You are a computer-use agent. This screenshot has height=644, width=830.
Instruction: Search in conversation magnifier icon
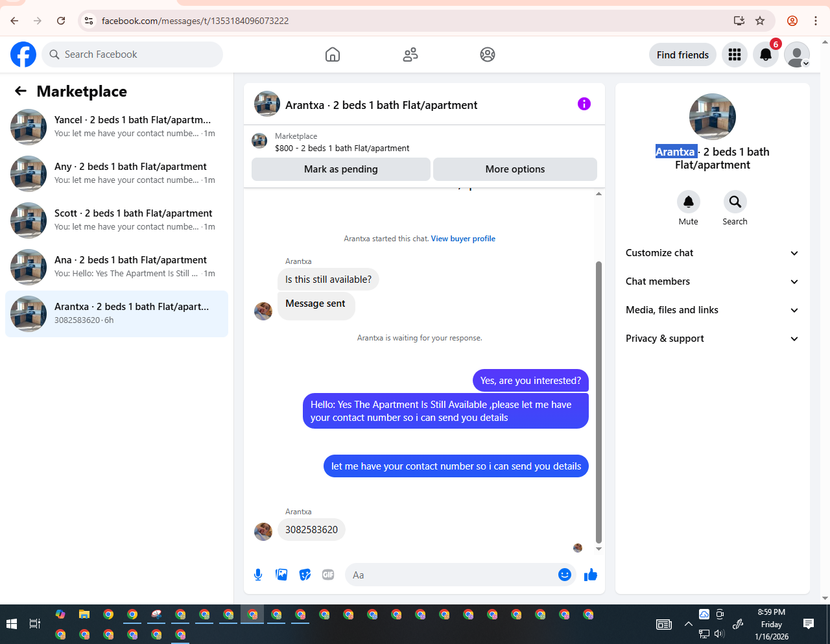pos(735,202)
